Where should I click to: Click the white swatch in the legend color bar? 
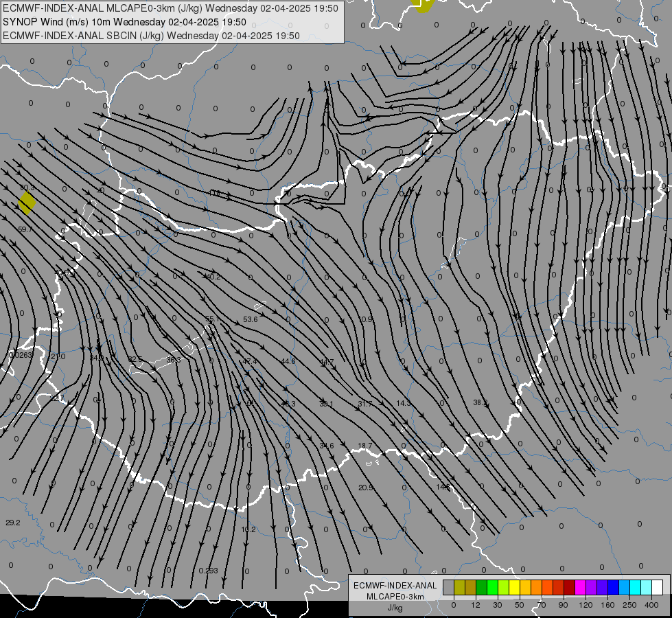(x=657, y=588)
